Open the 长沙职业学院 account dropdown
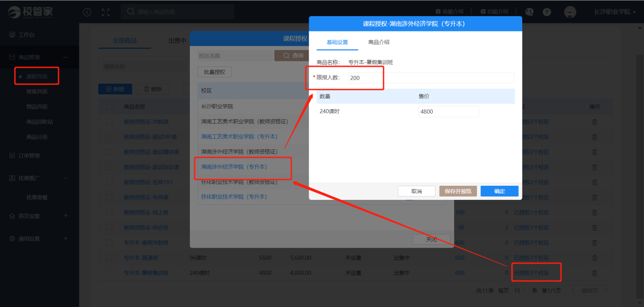The width and height of the screenshot is (644, 307). (615, 12)
